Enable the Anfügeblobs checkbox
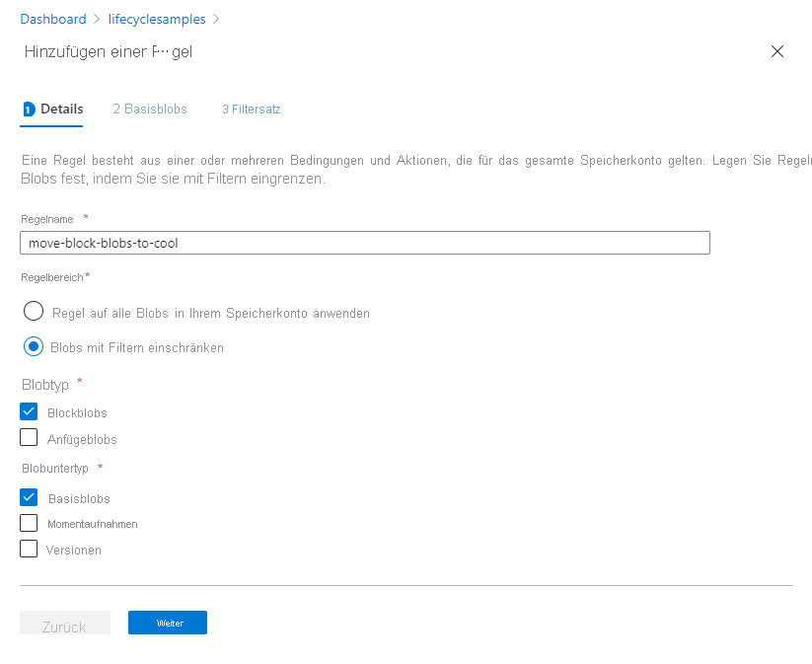The height and width of the screenshot is (664, 812). pos(29,438)
